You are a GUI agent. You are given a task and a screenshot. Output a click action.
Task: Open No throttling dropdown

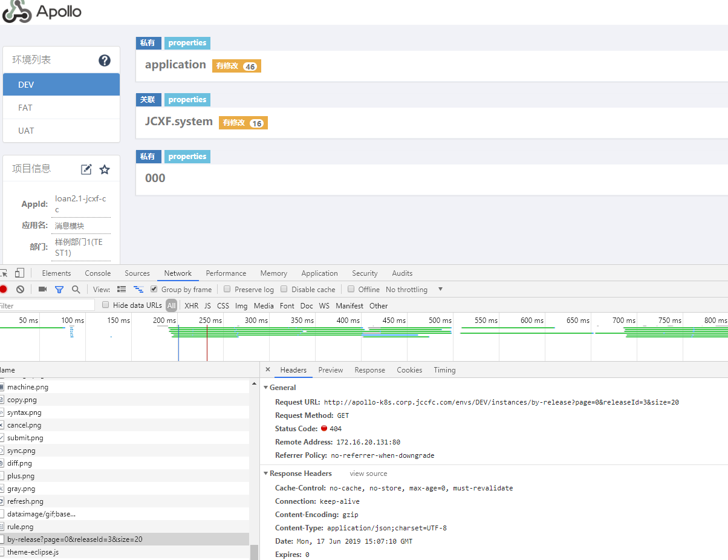[x=414, y=290]
